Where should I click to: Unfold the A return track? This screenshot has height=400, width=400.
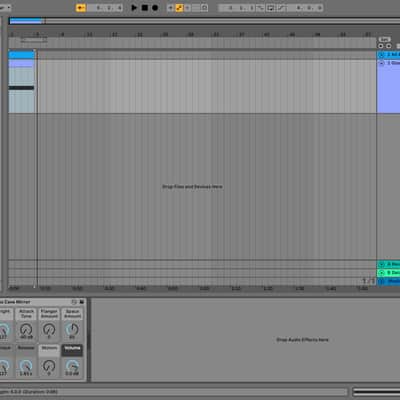382,264
